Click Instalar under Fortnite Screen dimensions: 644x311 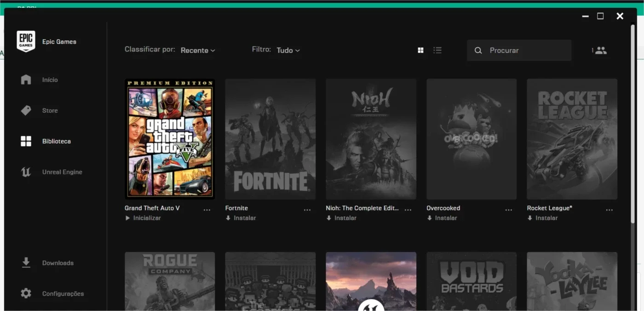[241, 218]
